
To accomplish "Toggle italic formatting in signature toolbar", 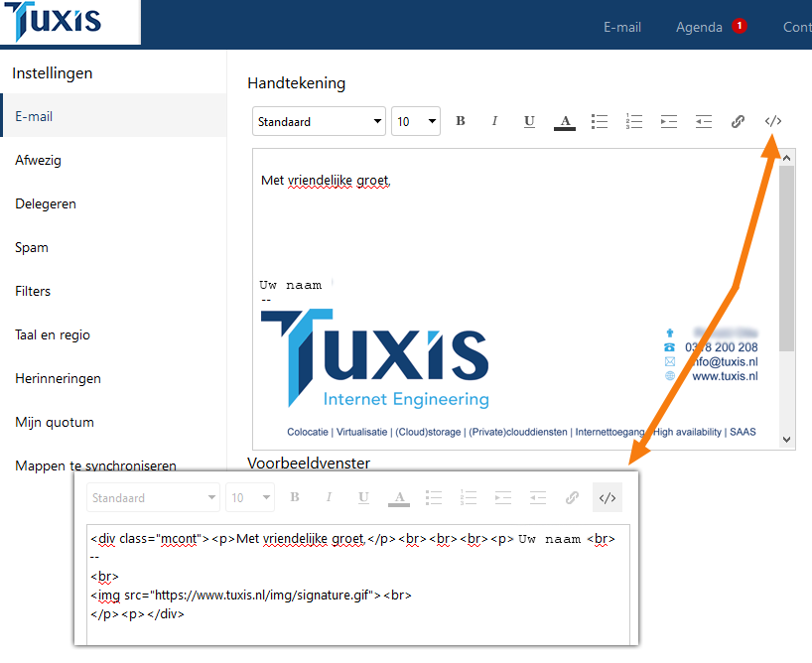I will pyautogui.click(x=494, y=121).
